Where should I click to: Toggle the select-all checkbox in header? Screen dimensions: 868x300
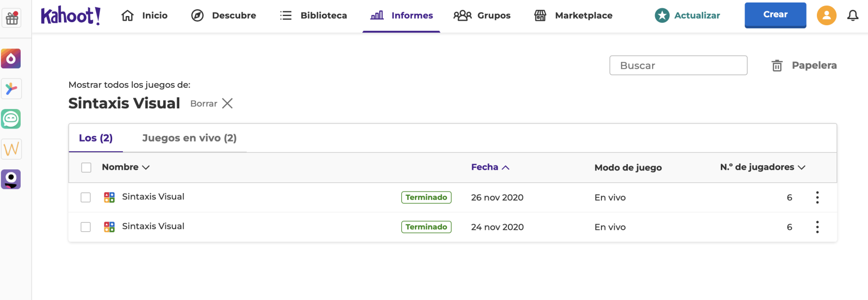86,167
